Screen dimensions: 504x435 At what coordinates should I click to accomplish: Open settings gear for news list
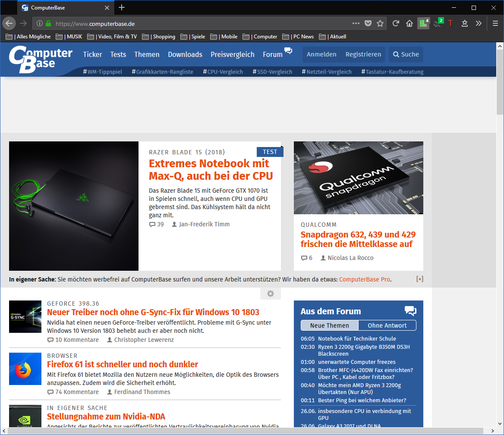click(270, 294)
